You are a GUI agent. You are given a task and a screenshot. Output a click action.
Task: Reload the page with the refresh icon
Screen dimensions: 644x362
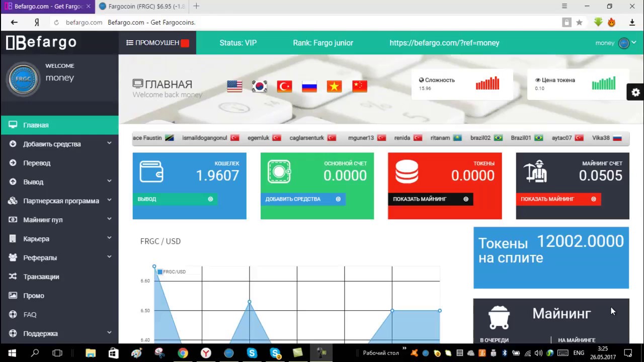pyautogui.click(x=56, y=23)
